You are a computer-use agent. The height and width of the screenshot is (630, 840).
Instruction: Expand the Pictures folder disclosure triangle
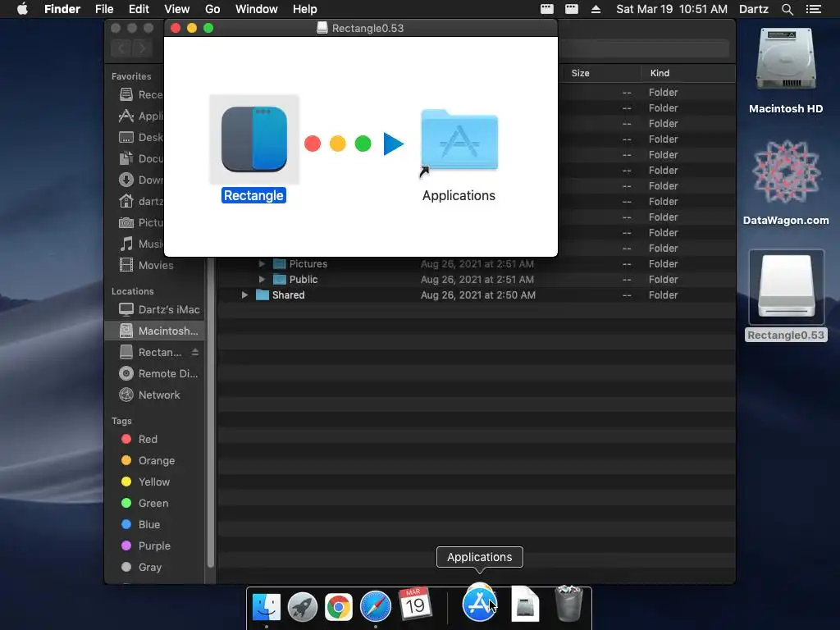tap(262, 263)
